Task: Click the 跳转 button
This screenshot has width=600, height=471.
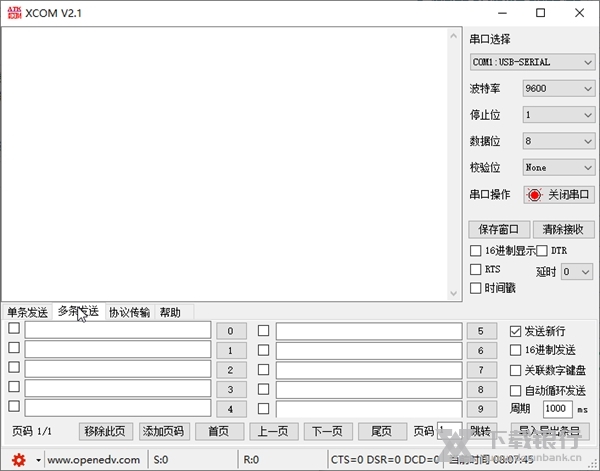Action: pyautogui.click(x=481, y=432)
